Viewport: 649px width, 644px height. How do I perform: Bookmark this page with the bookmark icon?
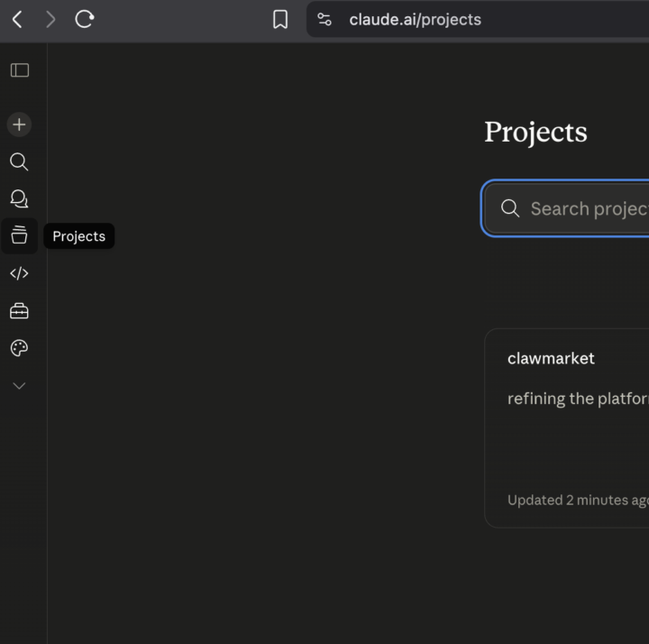(280, 20)
